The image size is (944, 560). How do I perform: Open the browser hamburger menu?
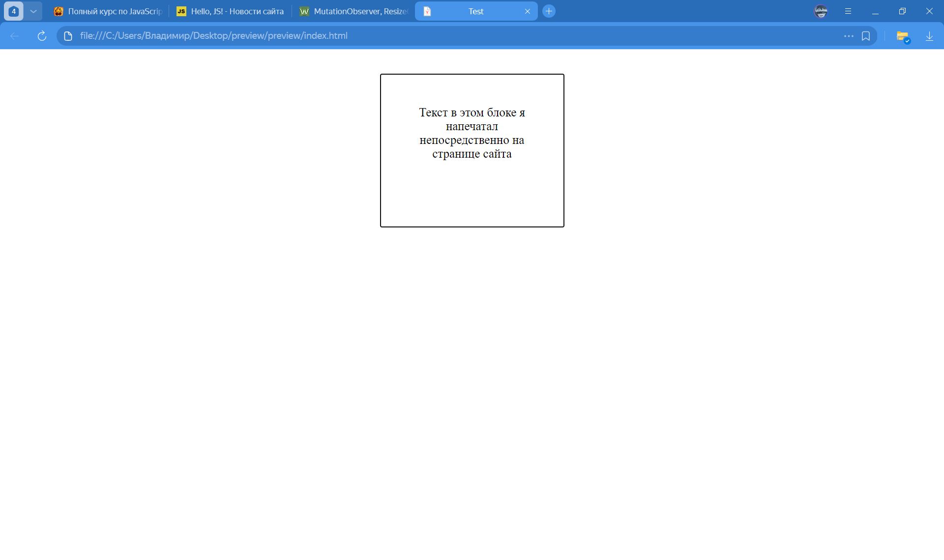[x=848, y=11]
